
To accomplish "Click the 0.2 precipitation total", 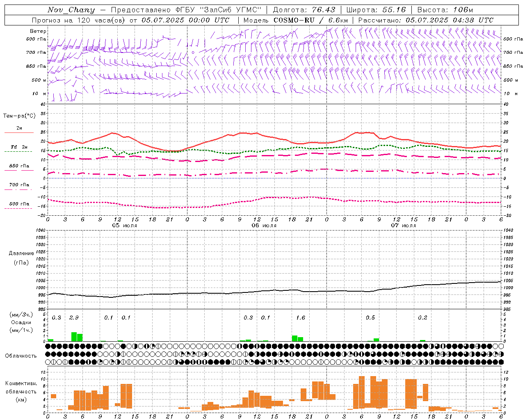I will click(x=422, y=318).
